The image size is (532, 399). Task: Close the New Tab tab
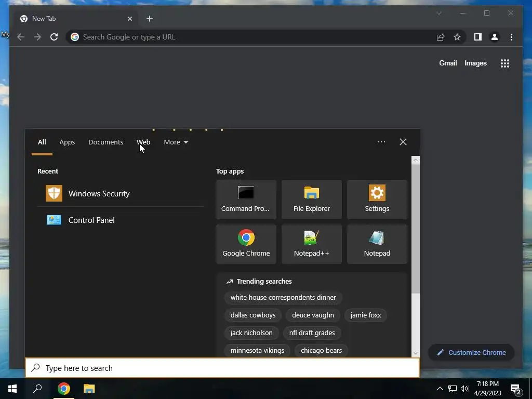(129, 19)
